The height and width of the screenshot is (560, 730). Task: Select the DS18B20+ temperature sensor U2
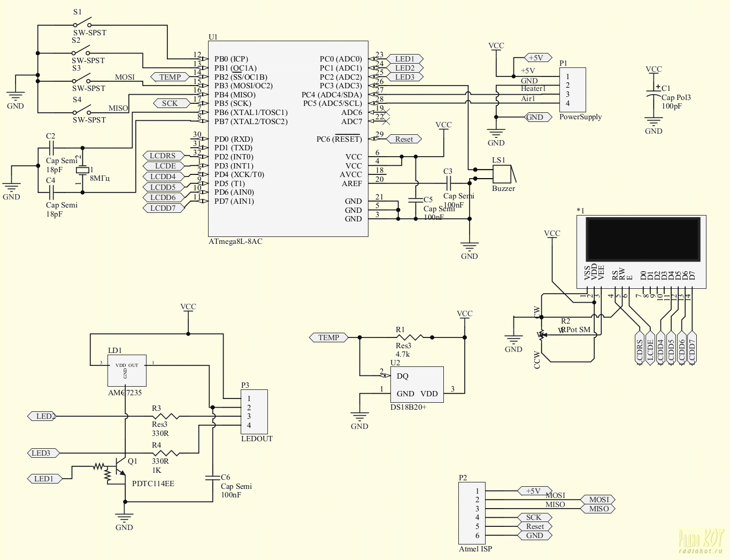point(417,385)
